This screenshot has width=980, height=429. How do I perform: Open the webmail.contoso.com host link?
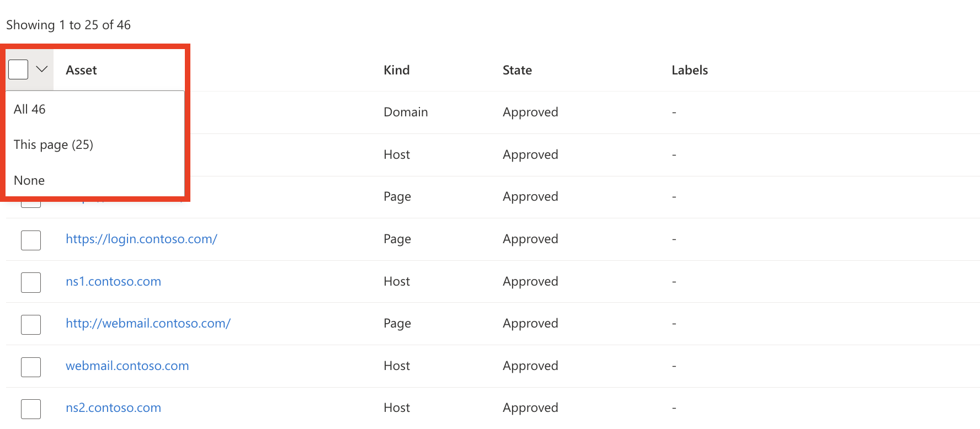(127, 366)
